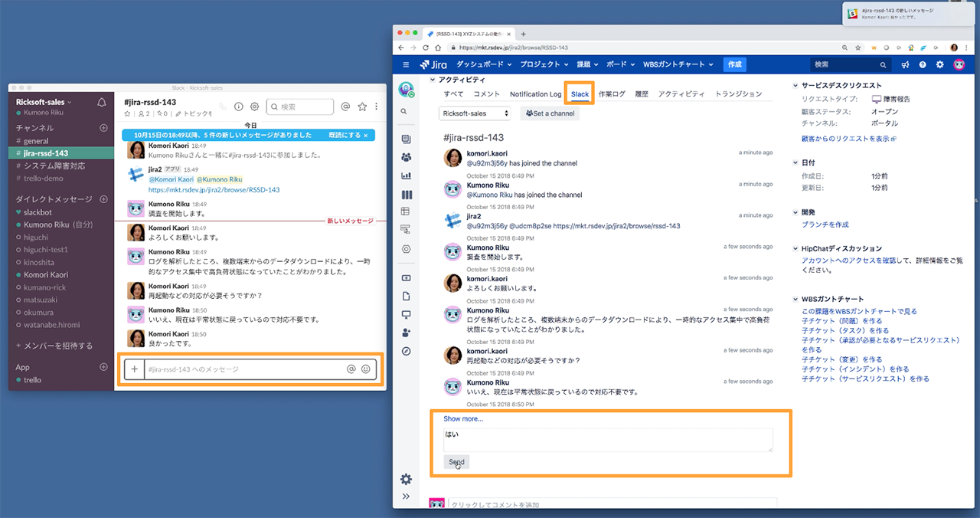Screen dimensions: 980x518
Task: Click the Jira Slack reply text area
Action: pos(608,440)
